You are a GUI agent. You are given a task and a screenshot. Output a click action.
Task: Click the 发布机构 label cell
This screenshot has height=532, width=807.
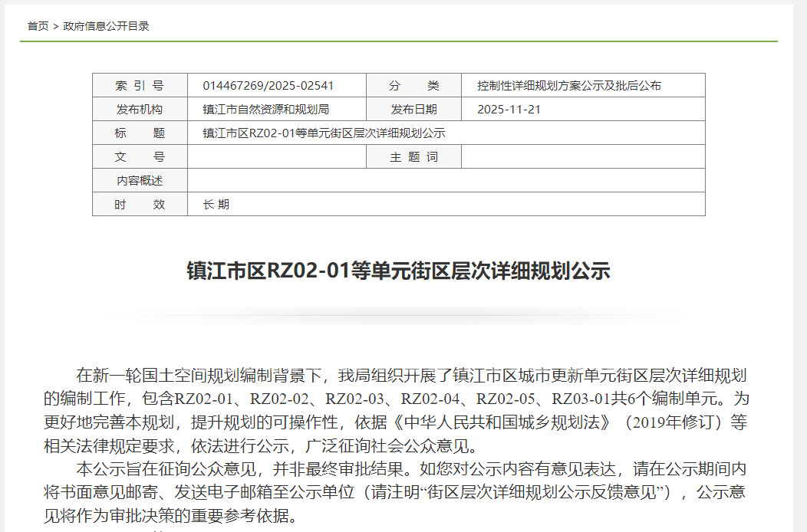[140, 110]
